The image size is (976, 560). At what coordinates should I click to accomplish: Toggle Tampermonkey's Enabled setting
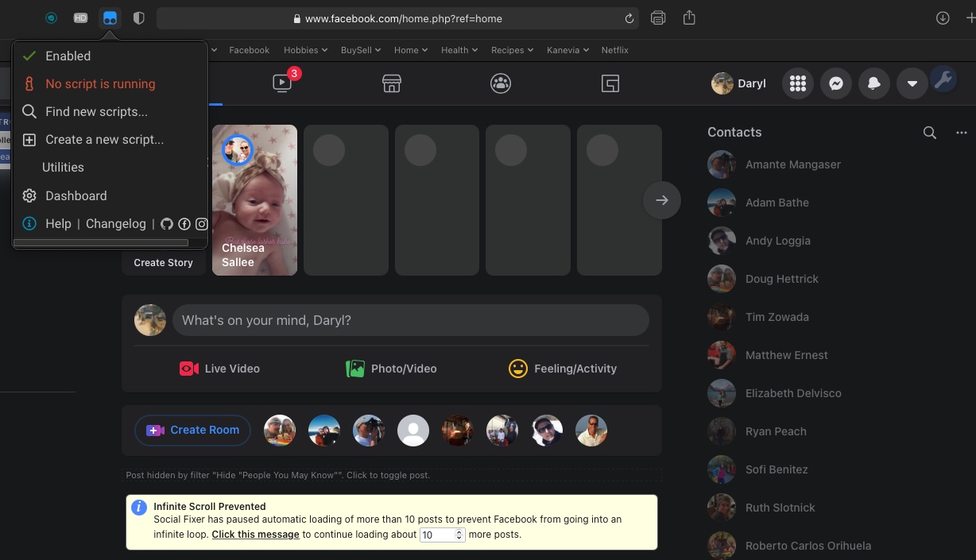click(68, 56)
